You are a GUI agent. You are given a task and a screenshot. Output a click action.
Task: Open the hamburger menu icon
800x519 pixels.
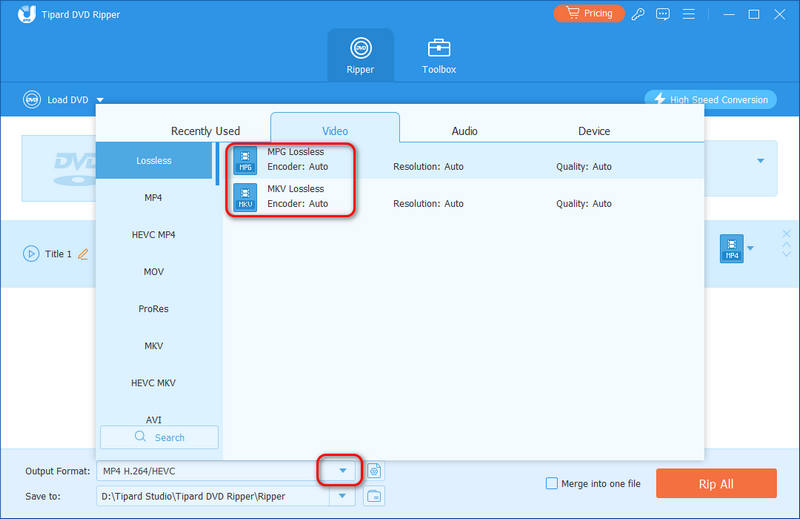689,14
